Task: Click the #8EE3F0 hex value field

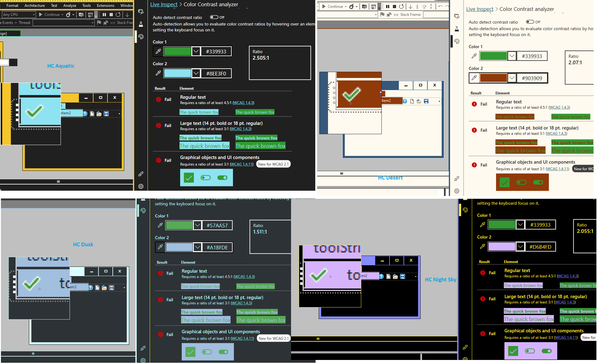Action: 216,74
